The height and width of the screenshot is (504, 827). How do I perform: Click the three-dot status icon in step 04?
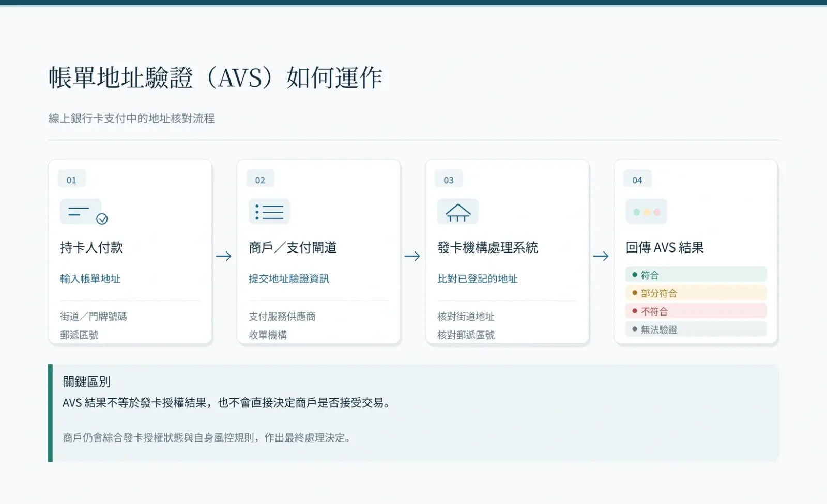coord(647,212)
